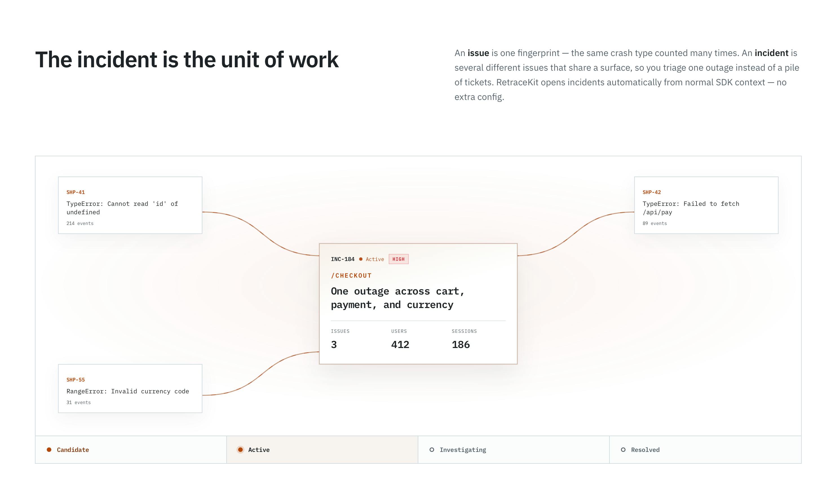The height and width of the screenshot is (504, 840).
Task: Open the SHP-55 RangeError issue card
Action: coord(130,389)
